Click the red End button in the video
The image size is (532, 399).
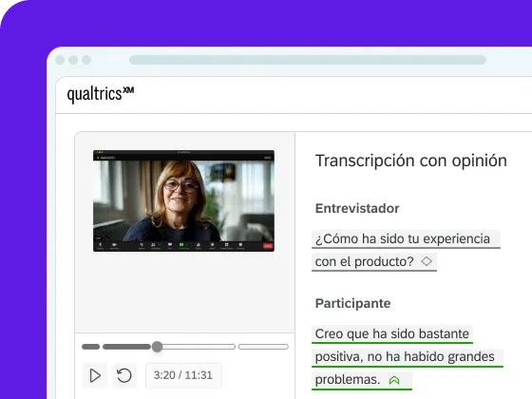click(268, 246)
